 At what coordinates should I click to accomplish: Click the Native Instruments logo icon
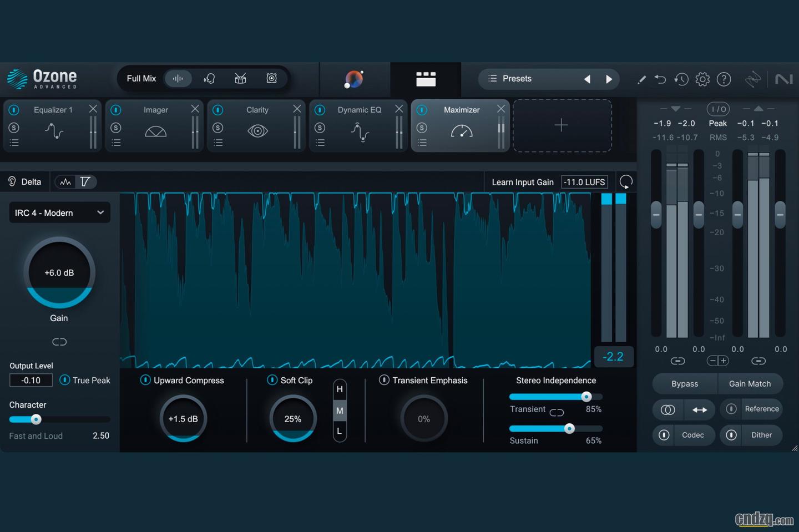point(783,79)
